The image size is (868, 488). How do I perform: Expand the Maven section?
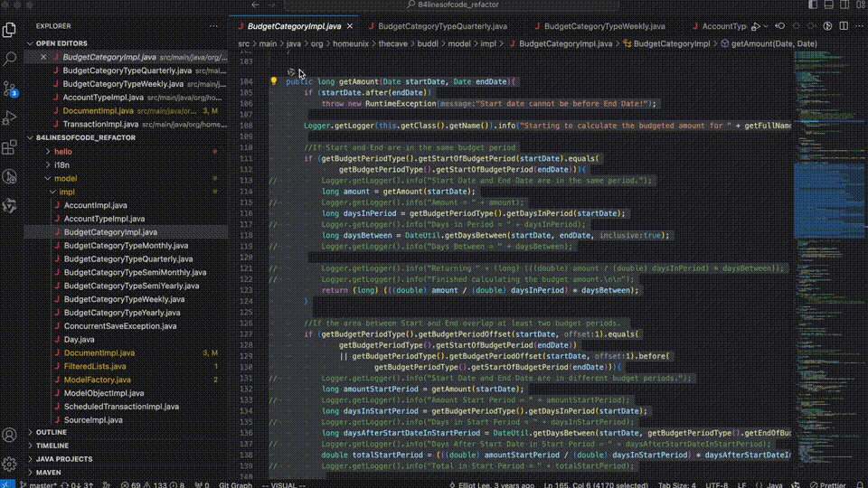pyautogui.click(x=48, y=472)
